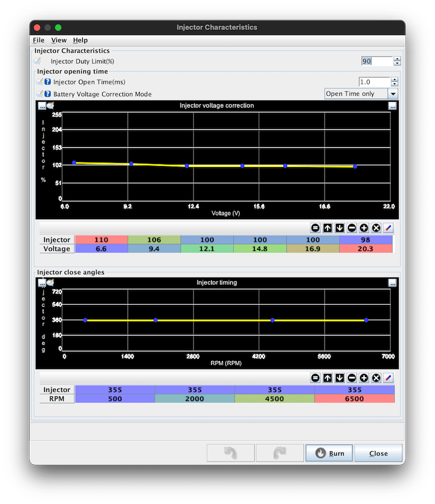Click the Injector Duty Limit input field
Viewport: 435px width, 504px height.
coord(377,61)
